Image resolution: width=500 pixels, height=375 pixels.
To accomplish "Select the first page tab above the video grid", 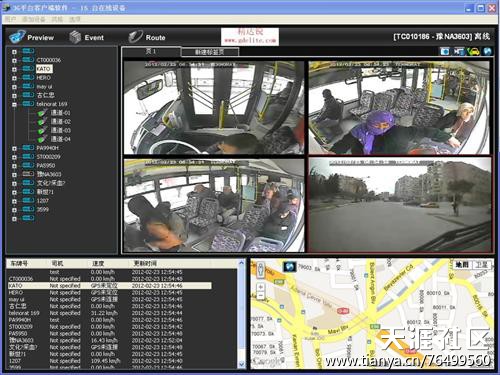I will click(151, 51).
